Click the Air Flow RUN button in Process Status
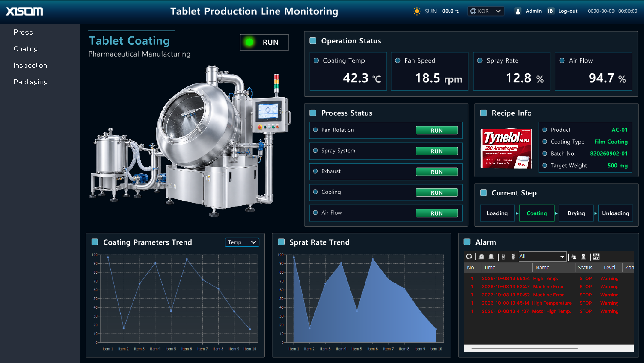The width and height of the screenshot is (644, 363). [x=437, y=213]
